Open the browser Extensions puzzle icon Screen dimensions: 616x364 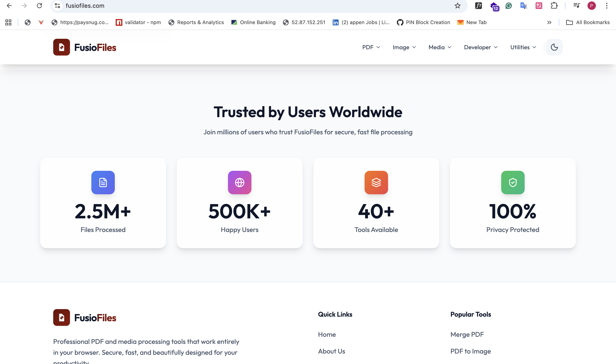pos(554,6)
